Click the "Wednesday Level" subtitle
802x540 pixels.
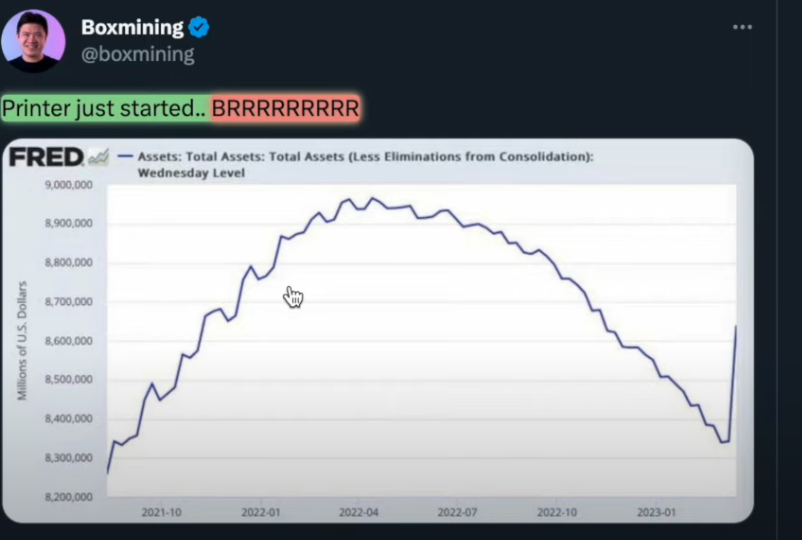pyautogui.click(x=191, y=173)
